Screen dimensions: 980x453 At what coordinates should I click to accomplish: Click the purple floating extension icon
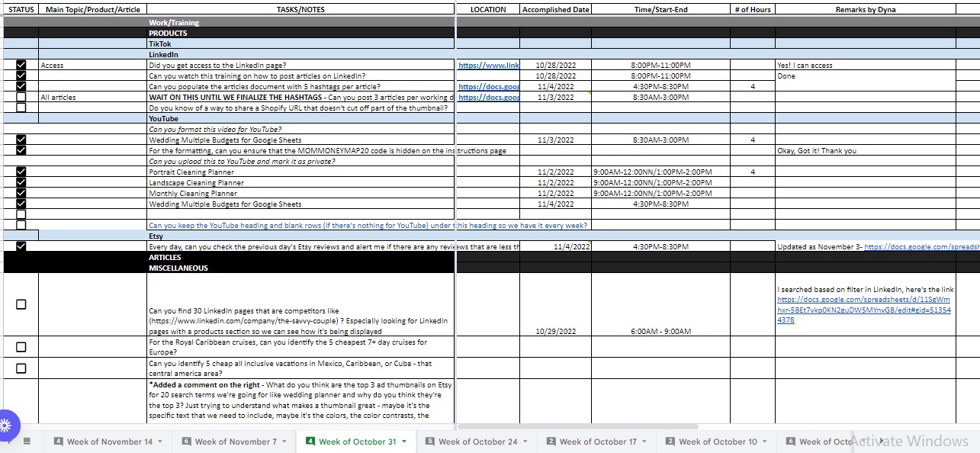(7, 425)
